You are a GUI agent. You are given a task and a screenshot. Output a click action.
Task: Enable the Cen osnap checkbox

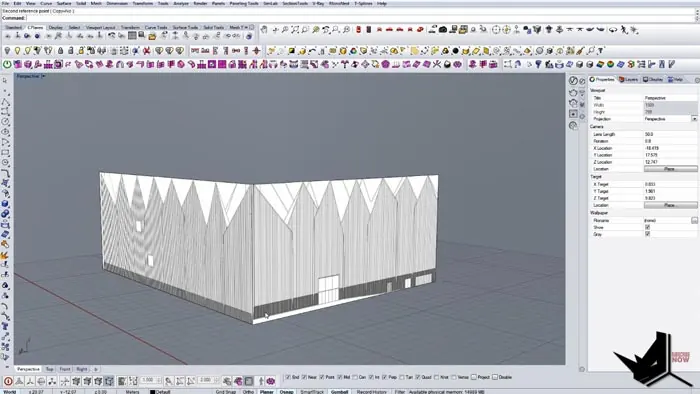coord(355,377)
